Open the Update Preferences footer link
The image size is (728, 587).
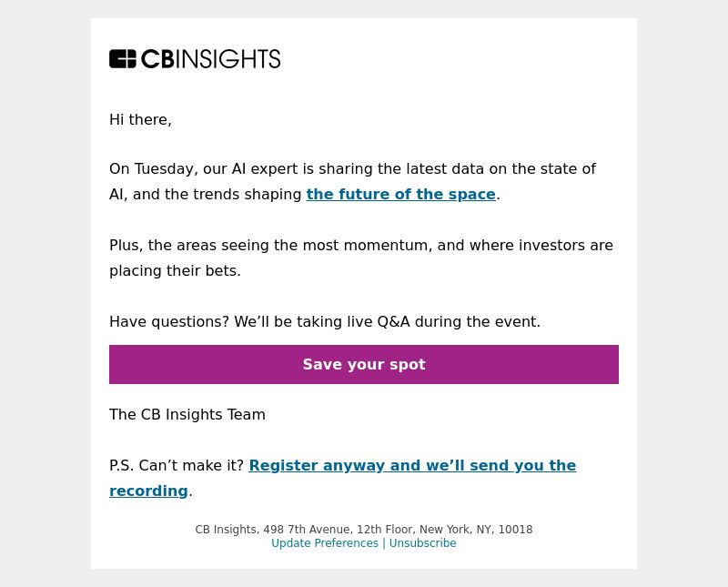coord(325,543)
